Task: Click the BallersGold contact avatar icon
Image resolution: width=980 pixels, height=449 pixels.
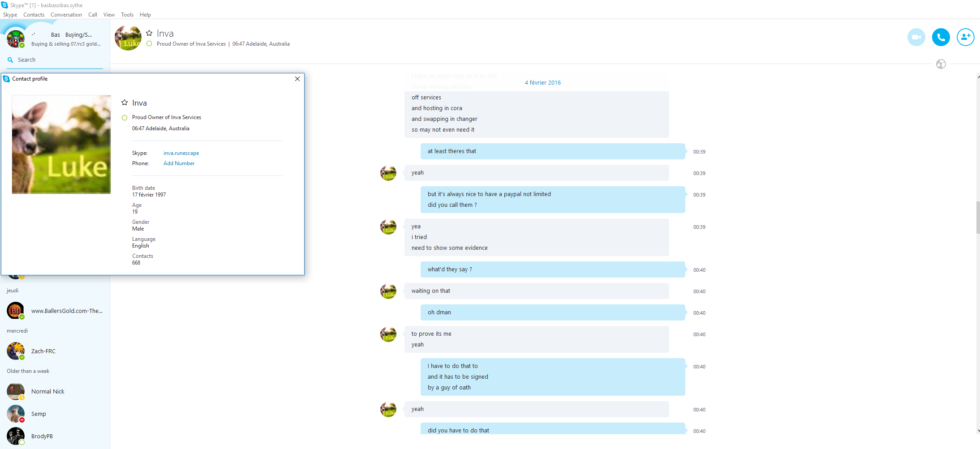Action: coord(15,311)
